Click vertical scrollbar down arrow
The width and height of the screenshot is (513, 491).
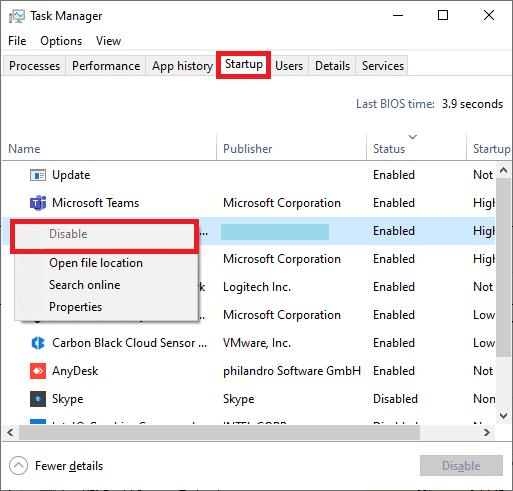pos(503,416)
